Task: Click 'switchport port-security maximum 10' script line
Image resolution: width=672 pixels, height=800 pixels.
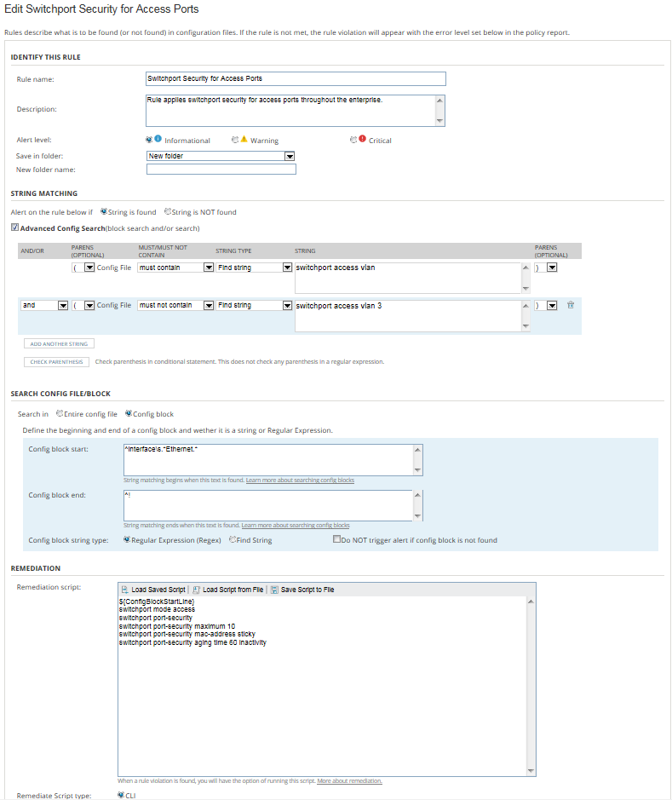Action: (177, 626)
